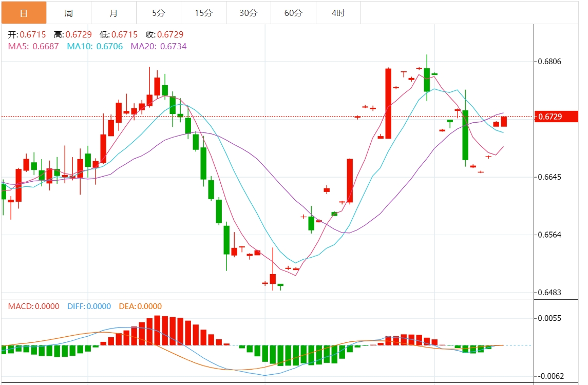Screen dimensions: 588x385
Task: Click the 开:0.6715 open price value
Action: 27,34
